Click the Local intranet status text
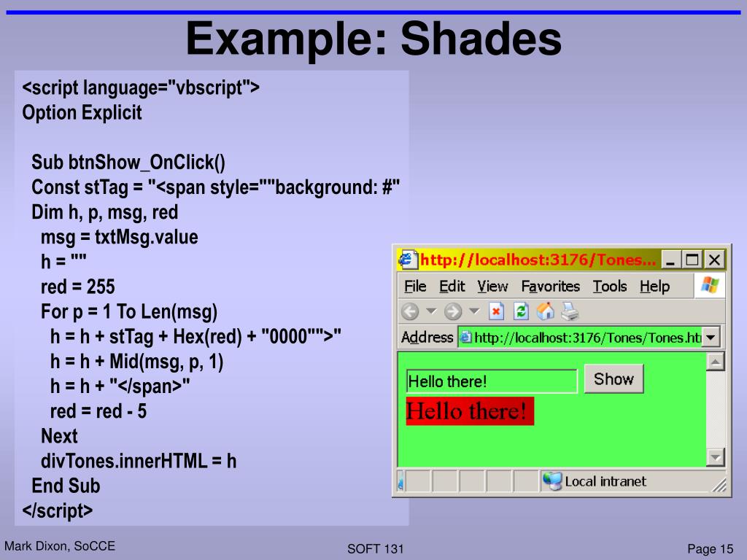 coord(605,481)
